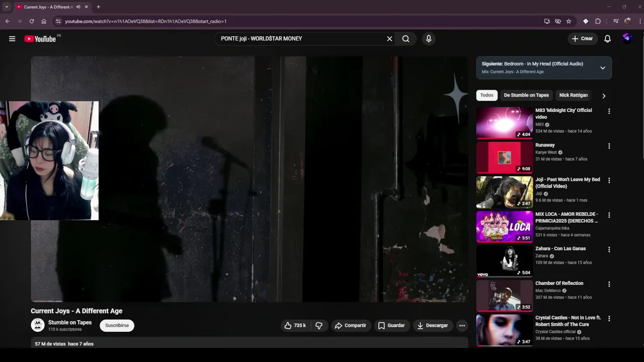Select the Nick Rattigan filter chip

[x=574, y=96]
